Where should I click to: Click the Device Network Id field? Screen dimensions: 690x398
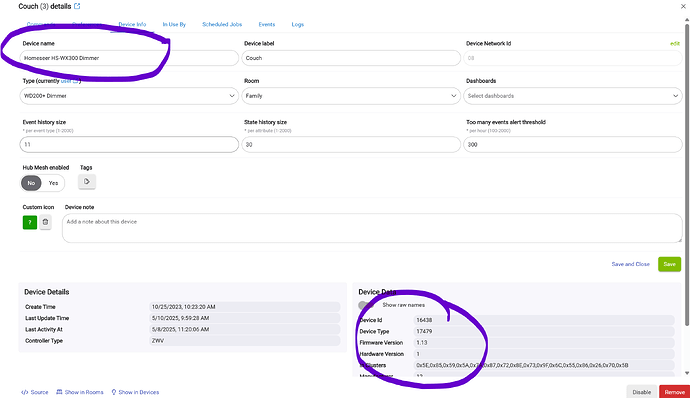[573, 58]
